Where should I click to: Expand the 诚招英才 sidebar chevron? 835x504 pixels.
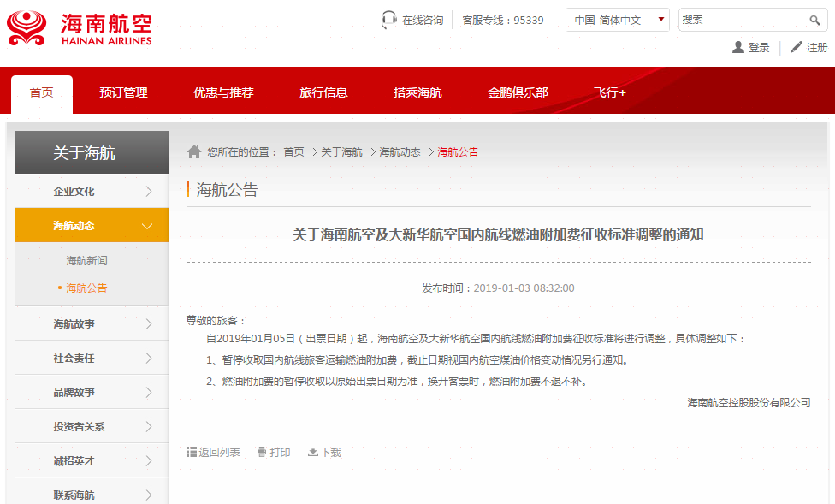(x=149, y=461)
